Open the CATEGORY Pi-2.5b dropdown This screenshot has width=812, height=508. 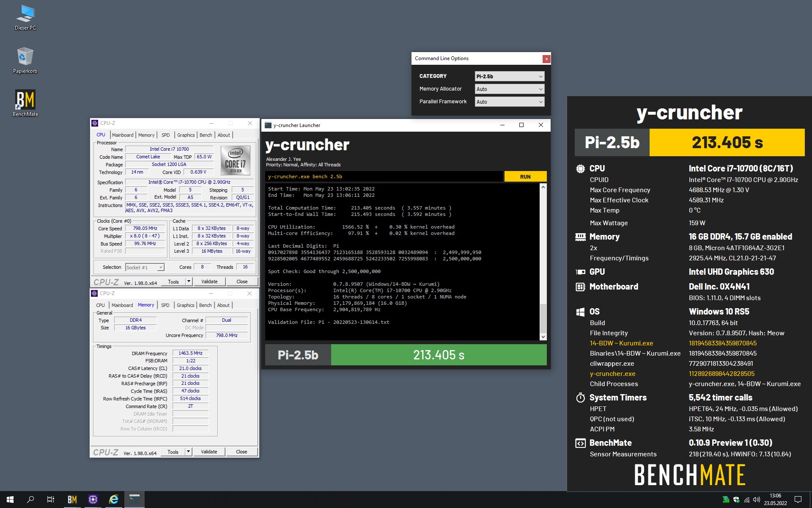pos(510,76)
